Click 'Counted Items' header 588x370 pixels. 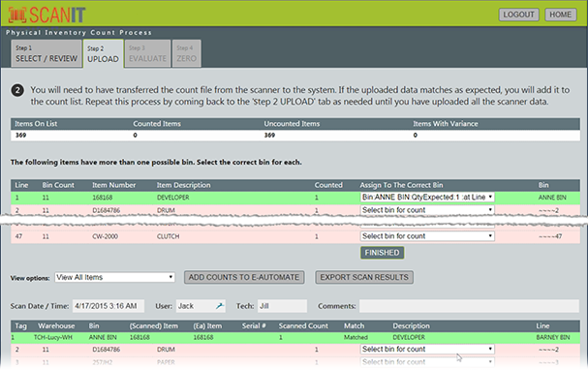pos(157,124)
